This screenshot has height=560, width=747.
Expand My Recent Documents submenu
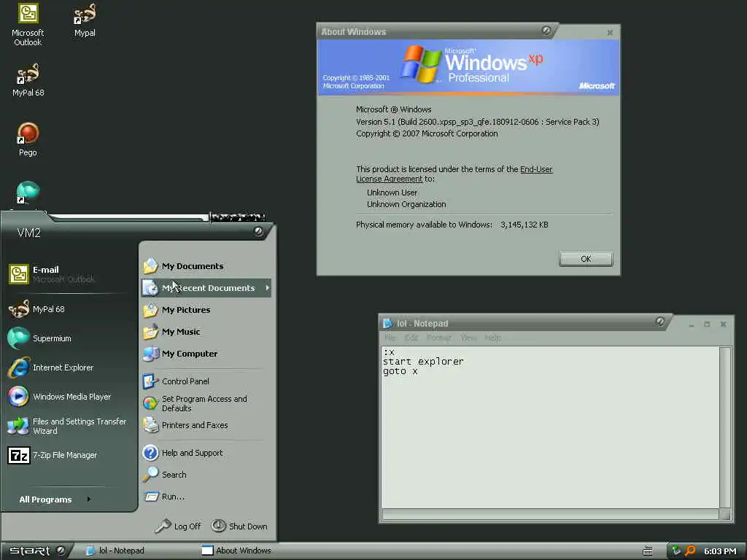(206, 288)
